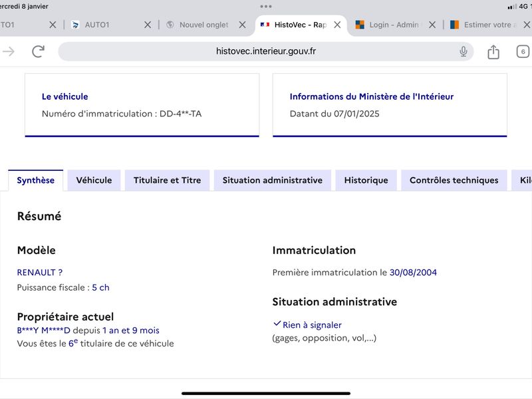This screenshot has width=532, height=399.
Task: Open the Contrôles techniques tab
Action: [454, 180]
